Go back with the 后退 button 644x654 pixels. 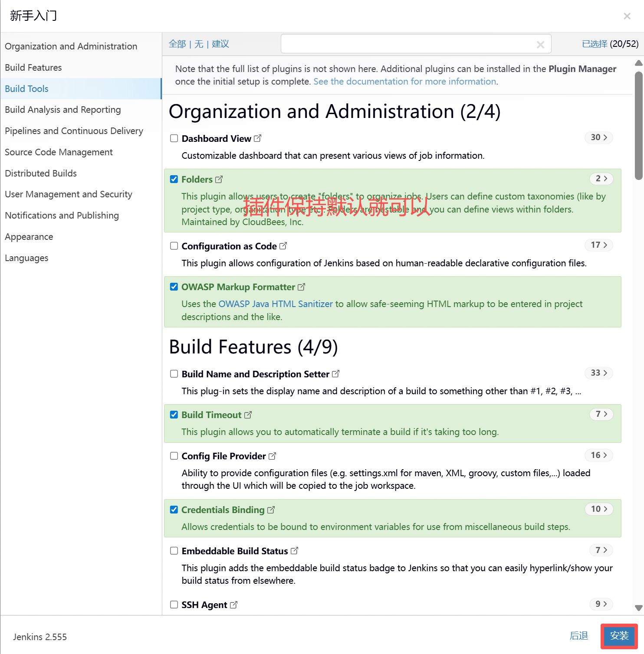click(579, 636)
